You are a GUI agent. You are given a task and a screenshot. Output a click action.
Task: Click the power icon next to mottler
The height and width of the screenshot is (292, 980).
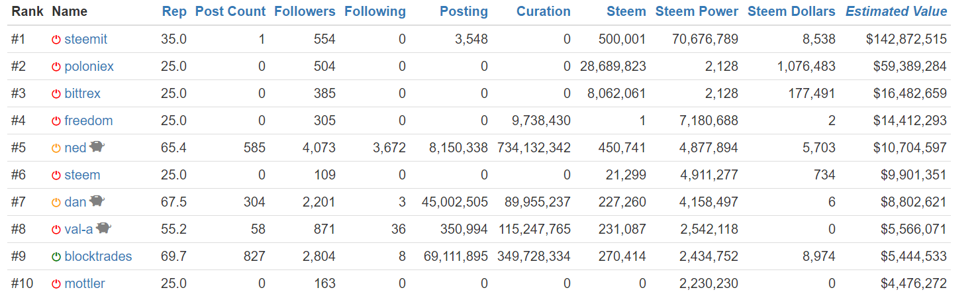point(56,284)
